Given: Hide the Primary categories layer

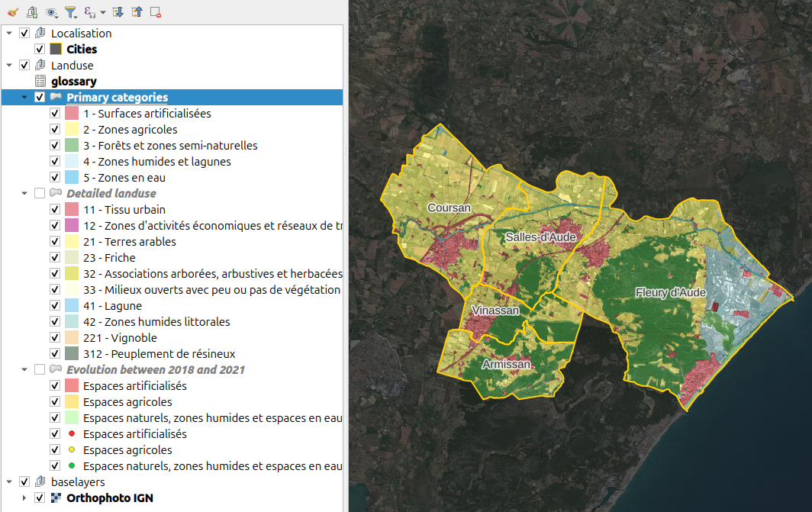Looking at the screenshot, I should tap(40, 98).
